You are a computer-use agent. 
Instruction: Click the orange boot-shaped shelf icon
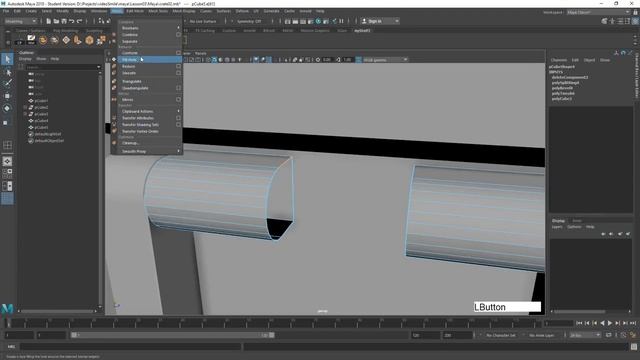(78, 40)
